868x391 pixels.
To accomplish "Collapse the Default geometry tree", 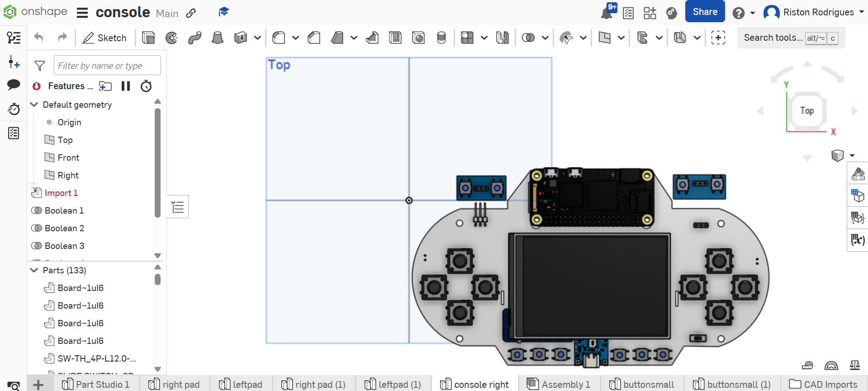I will pos(34,105).
